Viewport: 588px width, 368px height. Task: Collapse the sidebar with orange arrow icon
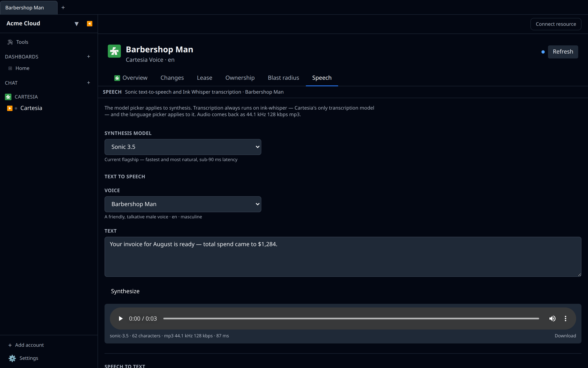[x=89, y=24]
